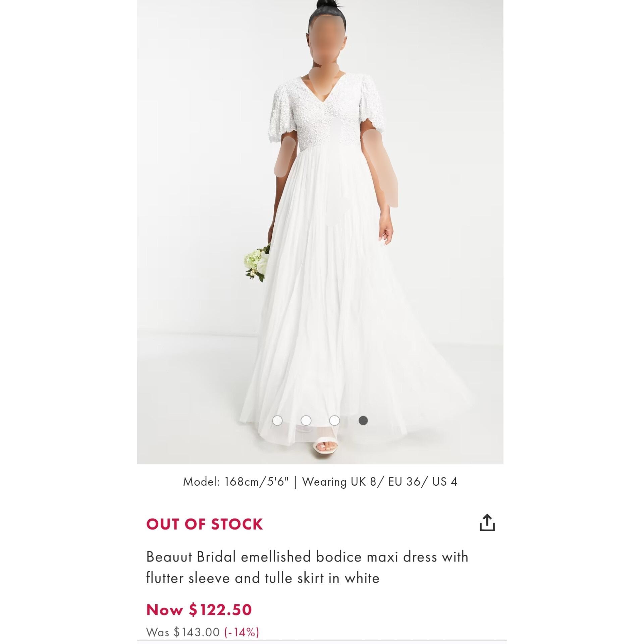
Task: Open the bridal dress product photo
Action: [320, 232]
